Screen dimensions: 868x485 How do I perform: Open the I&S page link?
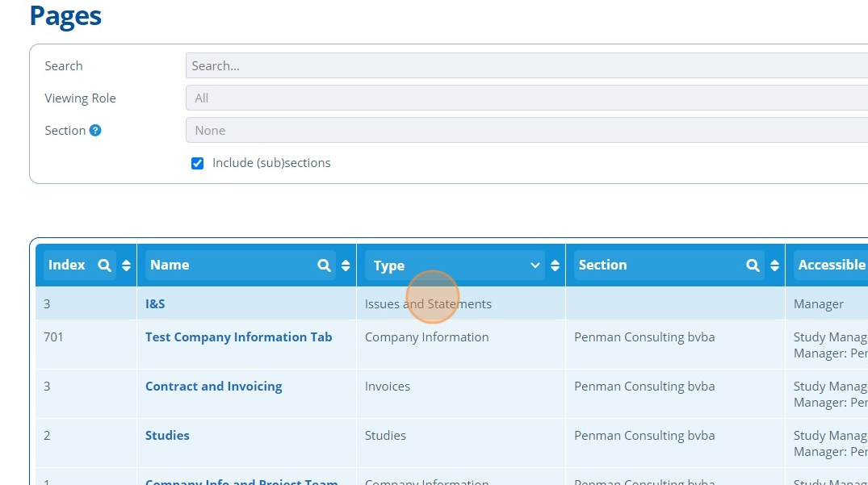click(155, 303)
